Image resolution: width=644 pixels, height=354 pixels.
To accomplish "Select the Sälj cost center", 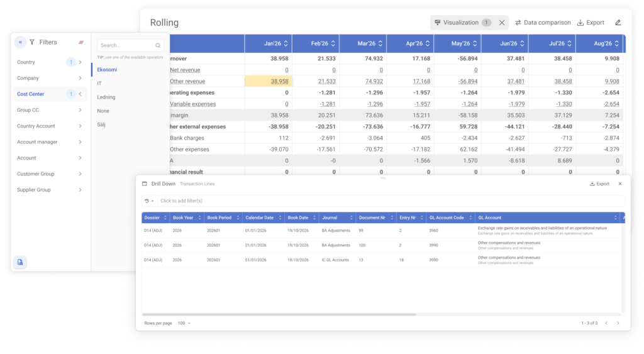I will tap(101, 124).
